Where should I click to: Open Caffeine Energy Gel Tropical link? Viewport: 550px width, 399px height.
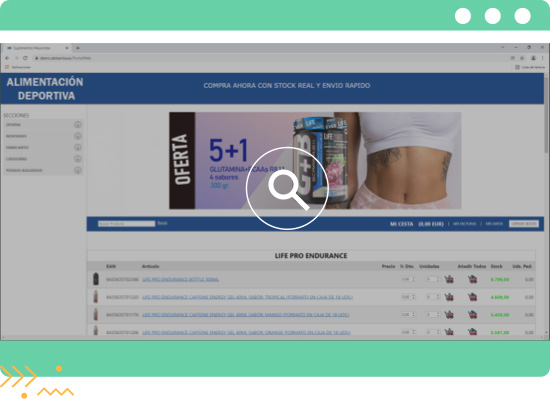[x=247, y=297]
